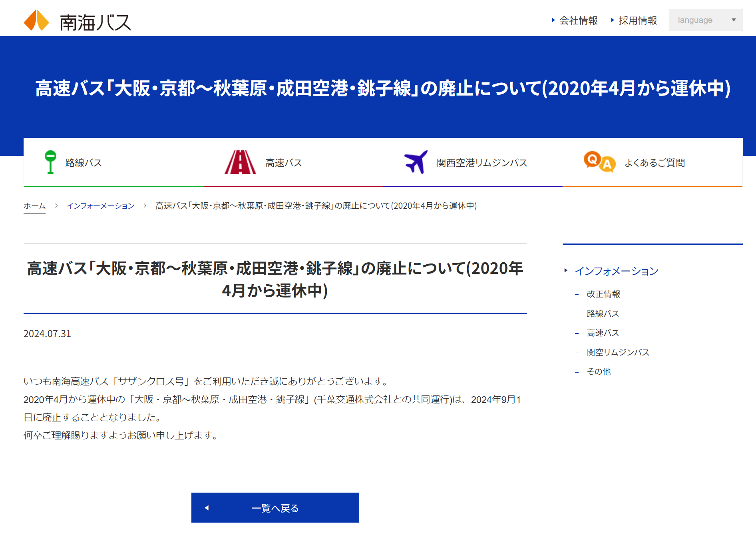The height and width of the screenshot is (541, 756).
Task: Click the blue airplane icon
Action: pyautogui.click(x=416, y=162)
